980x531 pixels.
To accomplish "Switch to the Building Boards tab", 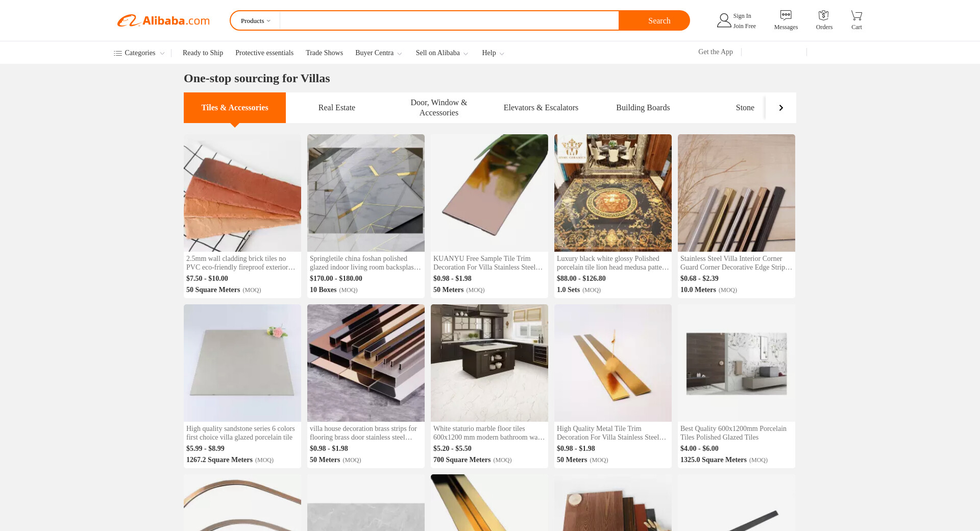I will tap(643, 108).
